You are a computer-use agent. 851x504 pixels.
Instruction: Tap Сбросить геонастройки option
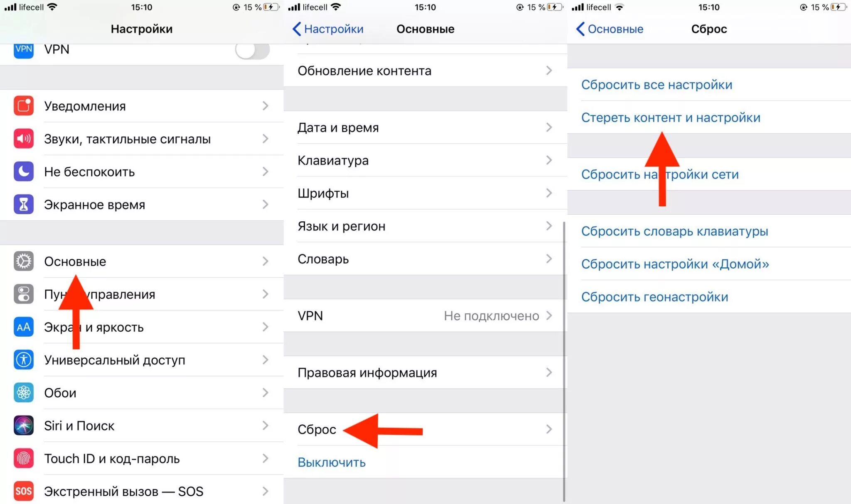(654, 296)
